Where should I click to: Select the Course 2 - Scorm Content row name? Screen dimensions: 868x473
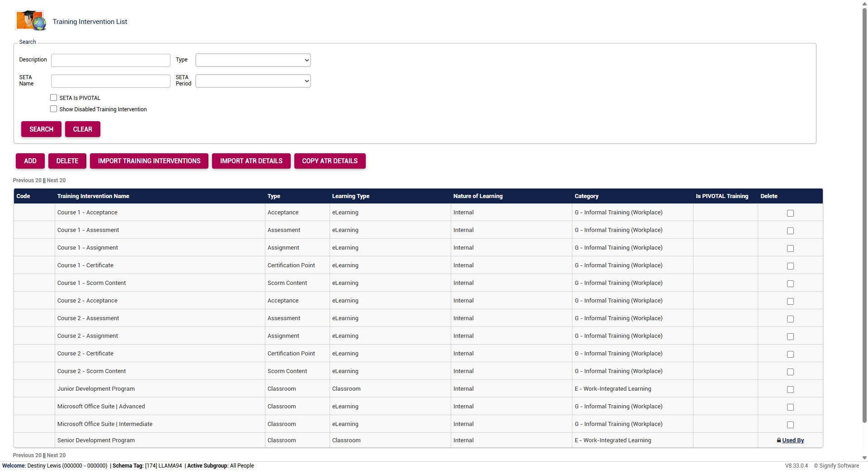pyautogui.click(x=91, y=371)
